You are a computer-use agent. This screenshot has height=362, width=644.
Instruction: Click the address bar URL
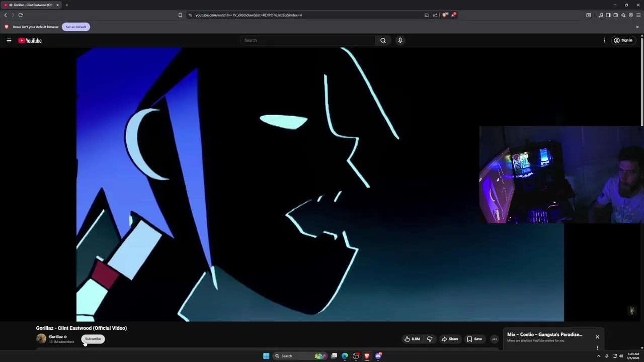[249, 15]
